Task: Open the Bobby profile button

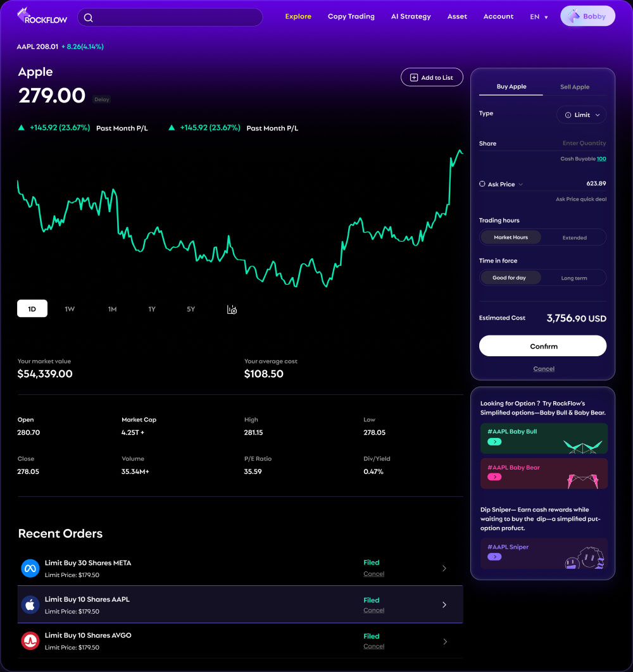Action: 587,16
